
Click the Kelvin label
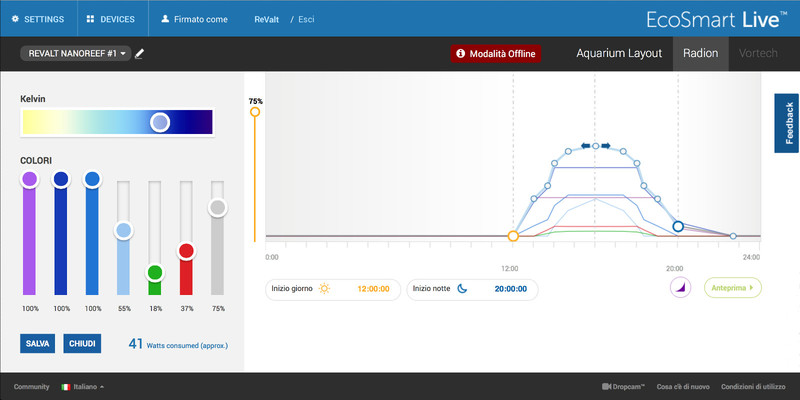coord(33,99)
